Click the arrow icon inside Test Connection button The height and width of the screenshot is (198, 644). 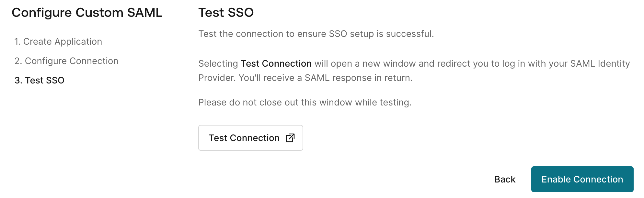[290, 137]
